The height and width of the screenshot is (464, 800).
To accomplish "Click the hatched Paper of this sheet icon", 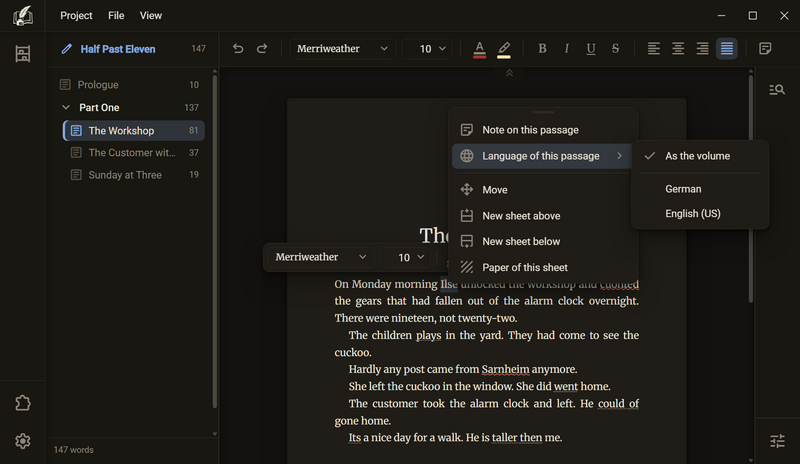I will click(466, 267).
